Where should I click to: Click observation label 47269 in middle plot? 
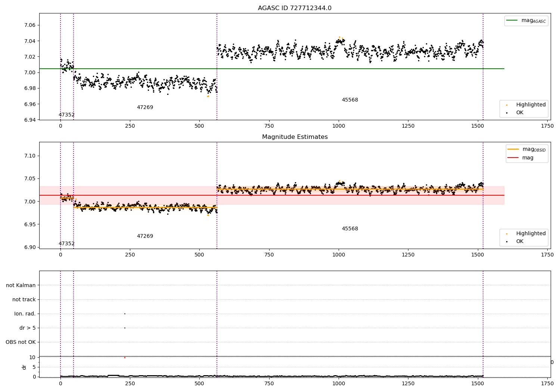click(145, 236)
